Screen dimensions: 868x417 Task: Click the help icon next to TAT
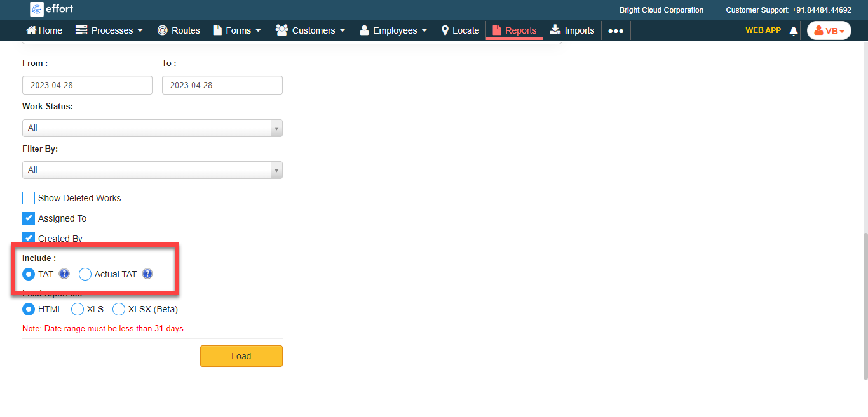tap(64, 274)
